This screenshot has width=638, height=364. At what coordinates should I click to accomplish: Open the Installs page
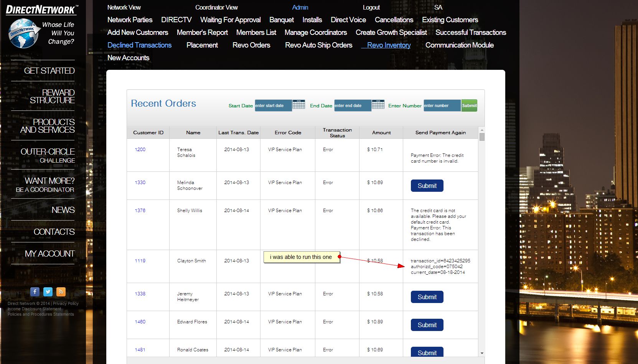[x=312, y=20]
